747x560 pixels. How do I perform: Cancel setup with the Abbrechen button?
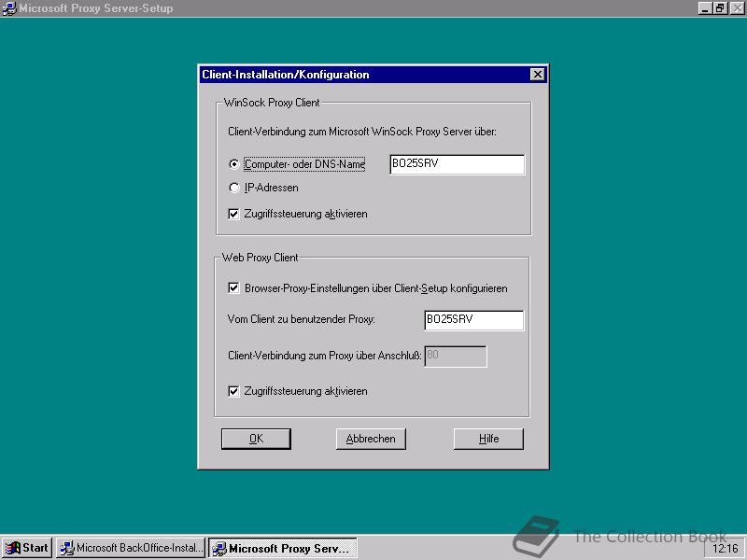click(x=371, y=439)
